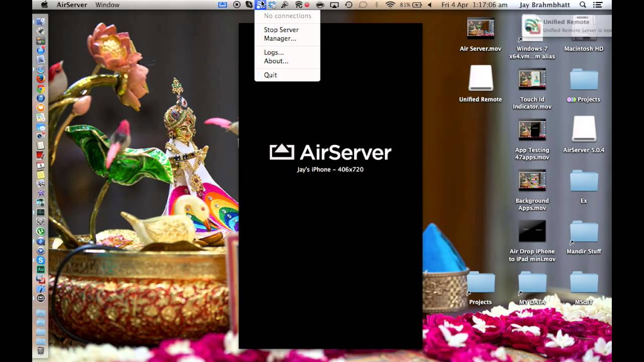Click Jay's iPhone – 406x720 label
Screen dimensions: 644x362
point(330,169)
